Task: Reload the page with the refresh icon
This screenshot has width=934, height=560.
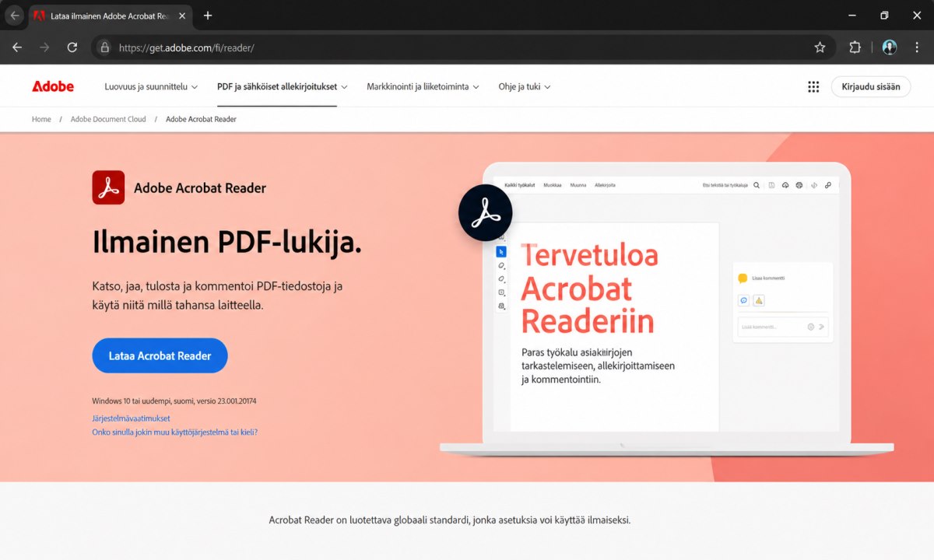Action: [x=72, y=47]
